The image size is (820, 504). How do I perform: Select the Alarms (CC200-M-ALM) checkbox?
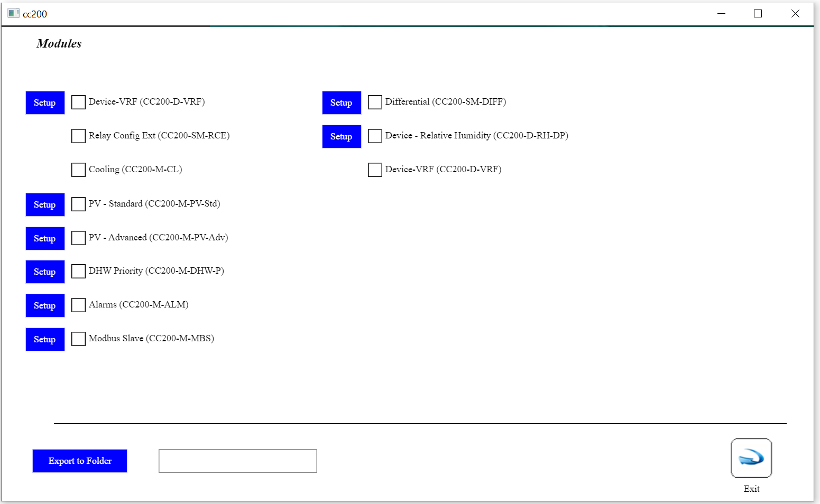[x=78, y=305]
